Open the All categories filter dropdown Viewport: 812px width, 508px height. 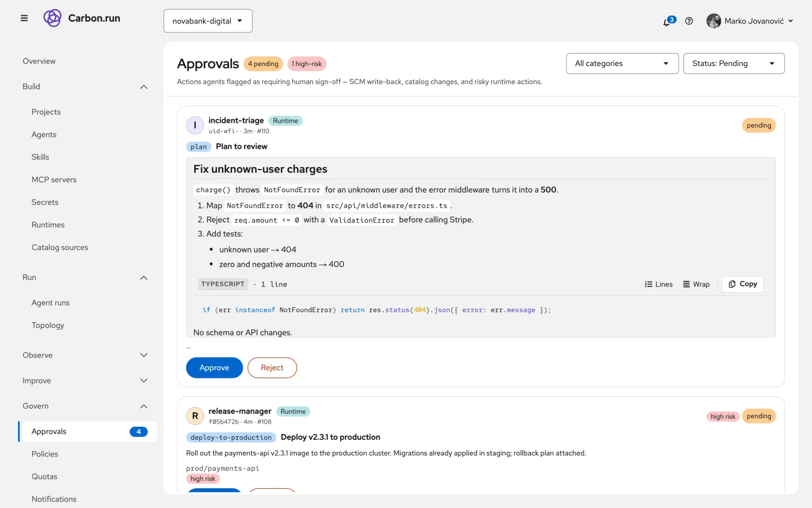(x=622, y=63)
